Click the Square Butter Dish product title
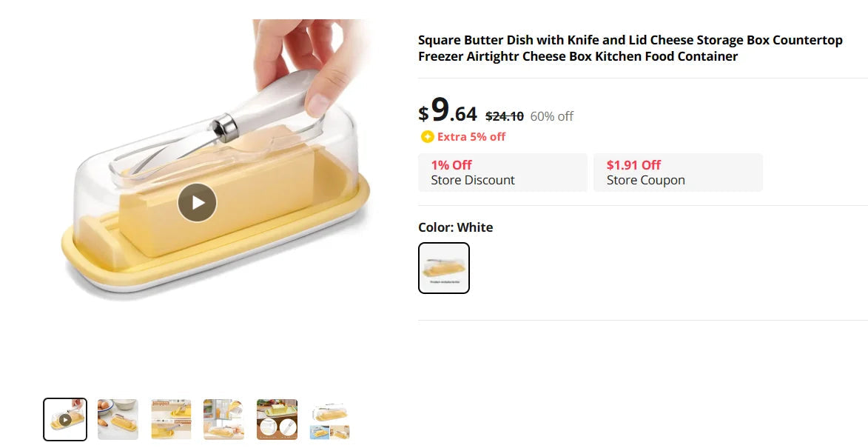868x448 pixels. pos(630,48)
